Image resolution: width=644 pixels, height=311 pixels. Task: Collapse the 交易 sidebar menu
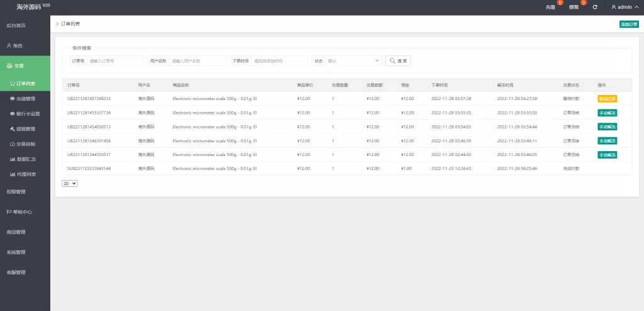25,65
